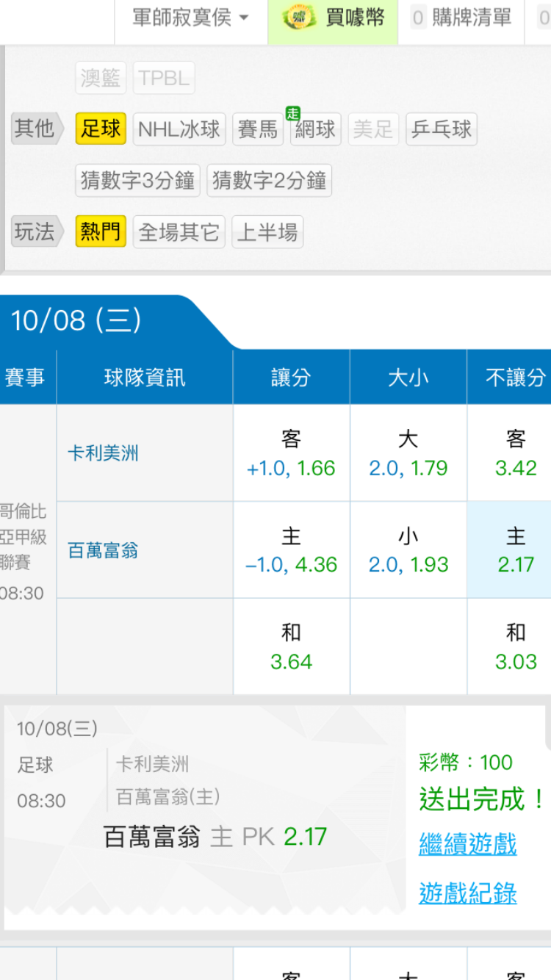
Task: Pick away handicap +1.0 at 1.66
Action: click(x=291, y=453)
